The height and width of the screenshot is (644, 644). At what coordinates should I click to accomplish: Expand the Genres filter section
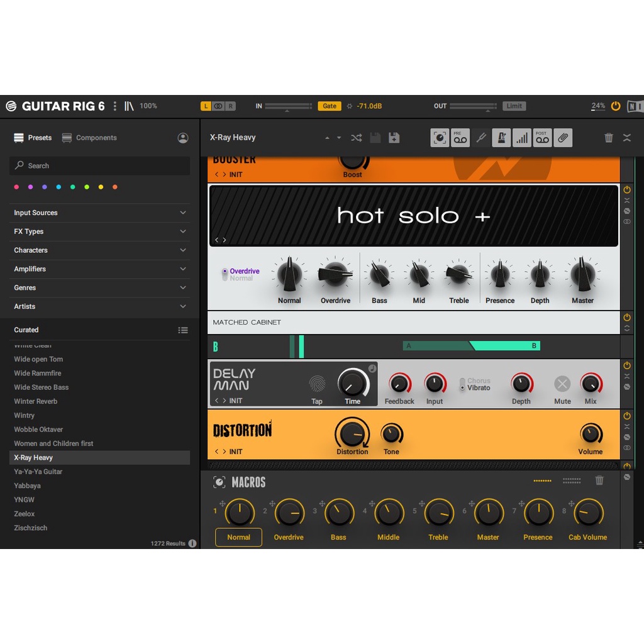pos(99,287)
